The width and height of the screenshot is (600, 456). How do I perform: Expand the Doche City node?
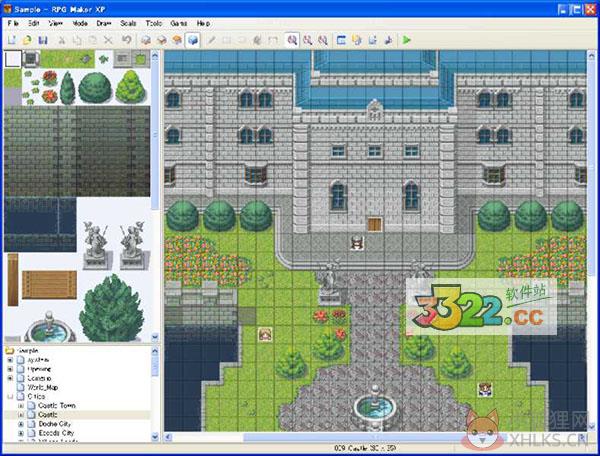pos(21,424)
